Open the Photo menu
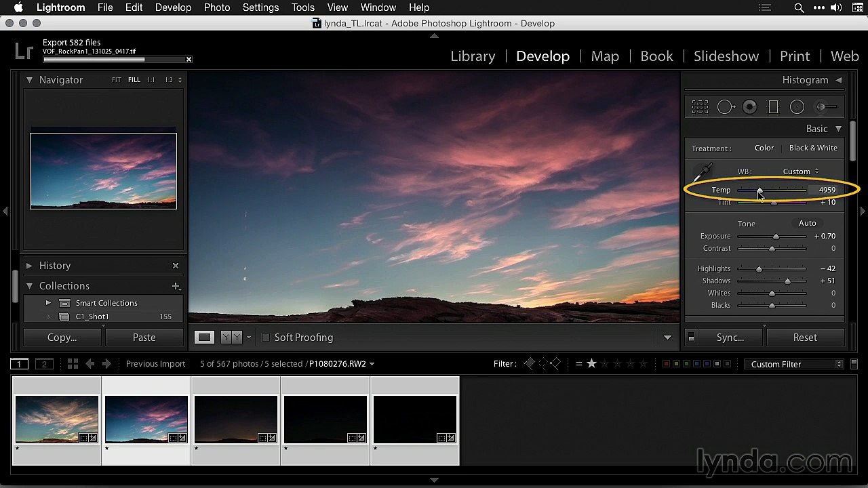The height and width of the screenshot is (488, 868). 217,7
